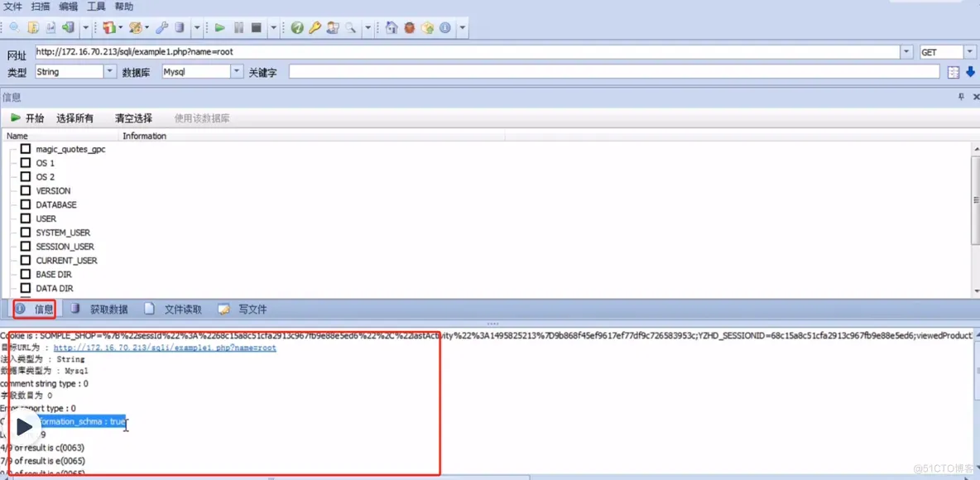The height and width of the screenshot is (480, 980).
Task: Expand dropdown after green arrow server icon
Action: coord(85,27)
